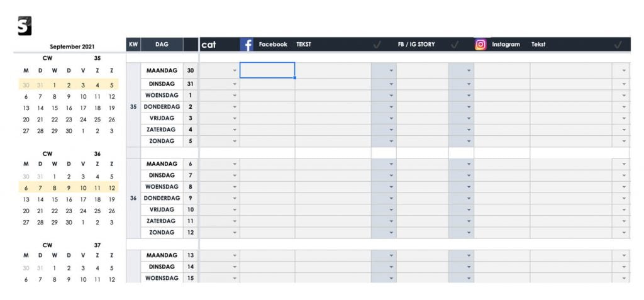Open the Facebook status dropdown for DINSDAG 31
644x300 pixels.
[391, 84]
